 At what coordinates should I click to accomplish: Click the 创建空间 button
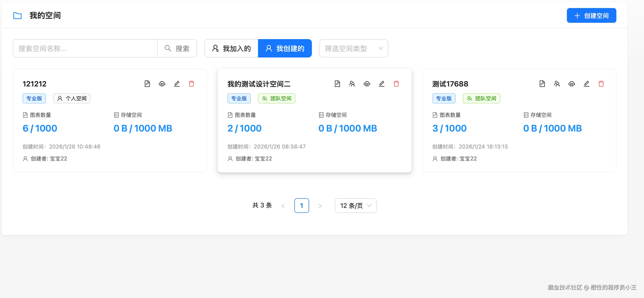click(591, 15)
